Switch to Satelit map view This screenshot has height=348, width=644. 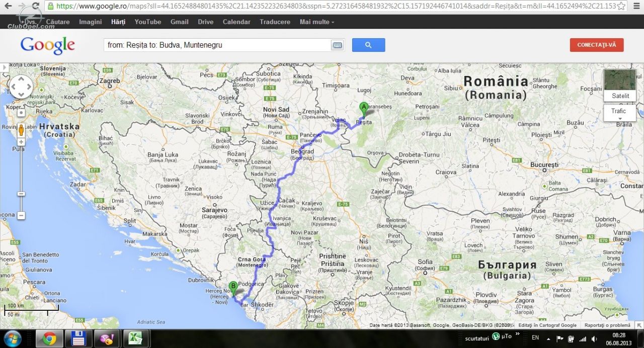[620, 85]
